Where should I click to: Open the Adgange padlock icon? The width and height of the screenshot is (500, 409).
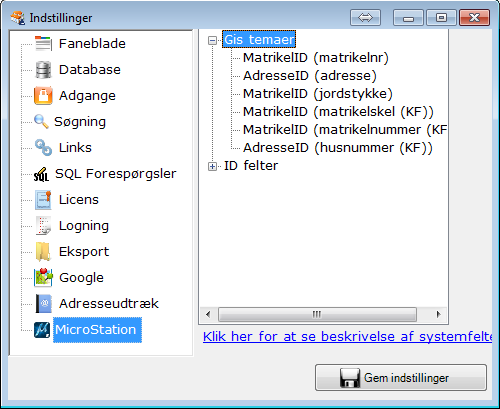43,96
